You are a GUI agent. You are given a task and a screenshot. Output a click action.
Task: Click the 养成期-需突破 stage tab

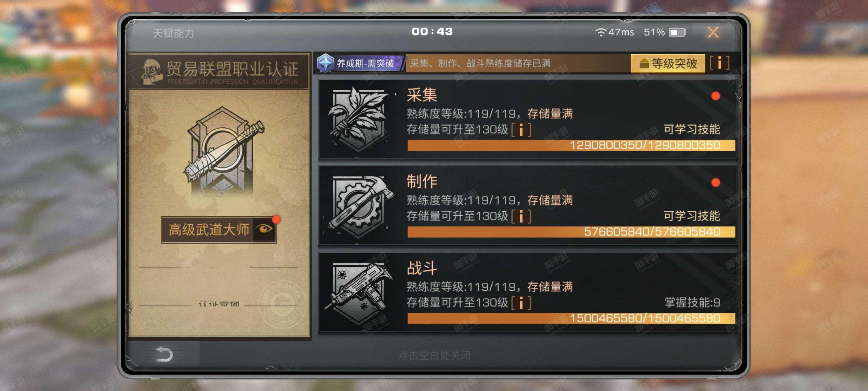360,63
